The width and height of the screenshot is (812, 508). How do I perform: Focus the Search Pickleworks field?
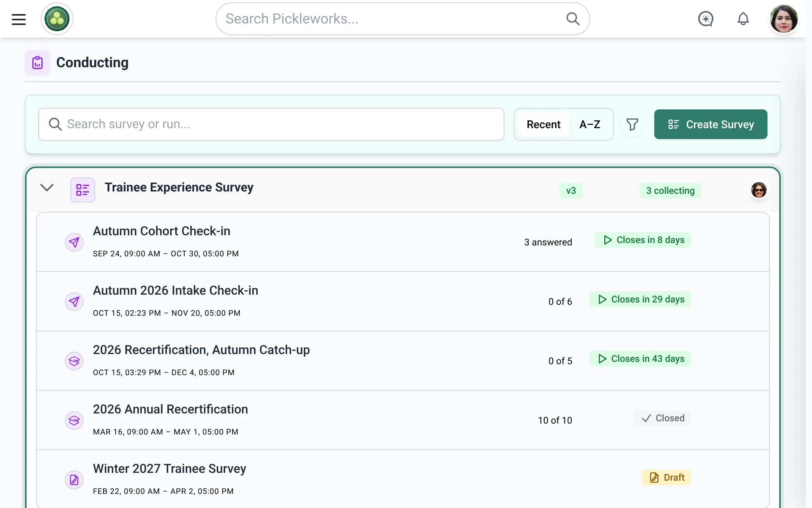[x=402, y=19]
